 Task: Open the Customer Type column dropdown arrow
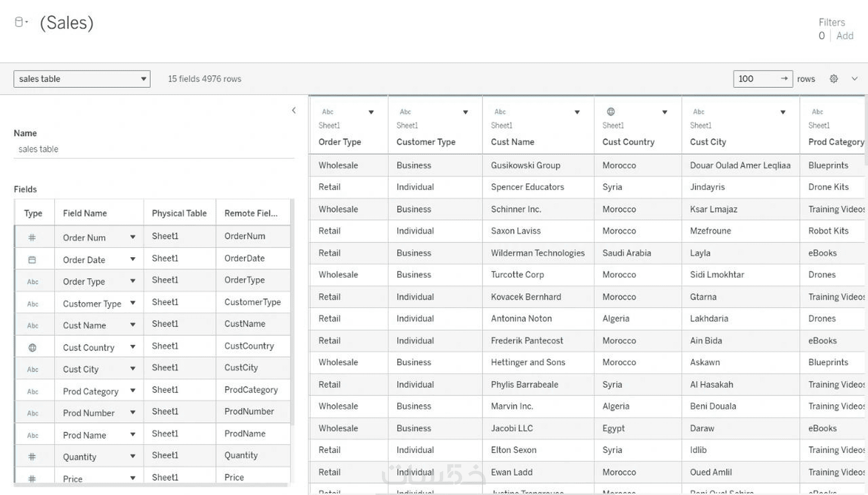[466, 112]
